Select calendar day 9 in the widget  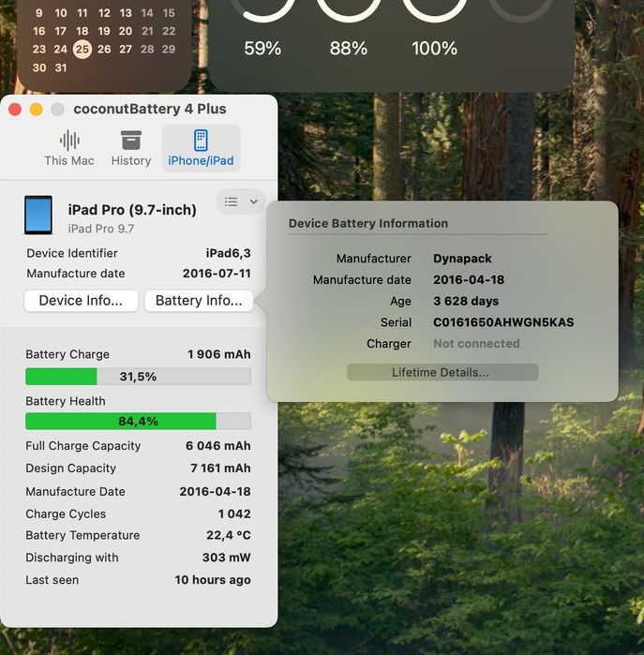(39, 13)
